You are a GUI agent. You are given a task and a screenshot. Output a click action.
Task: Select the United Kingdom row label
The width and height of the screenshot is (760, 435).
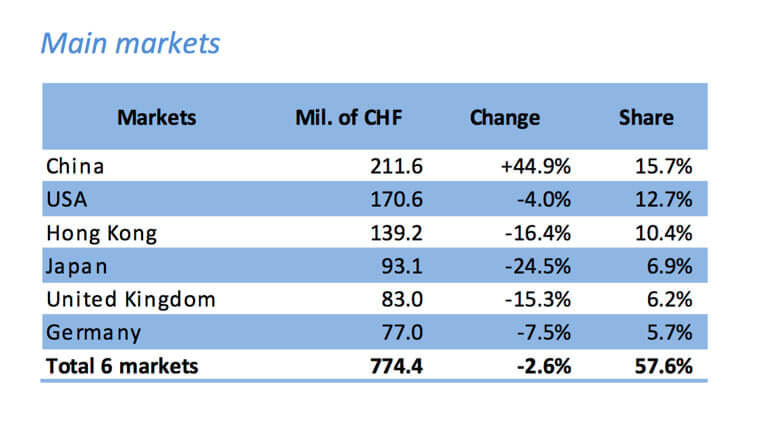130,298
